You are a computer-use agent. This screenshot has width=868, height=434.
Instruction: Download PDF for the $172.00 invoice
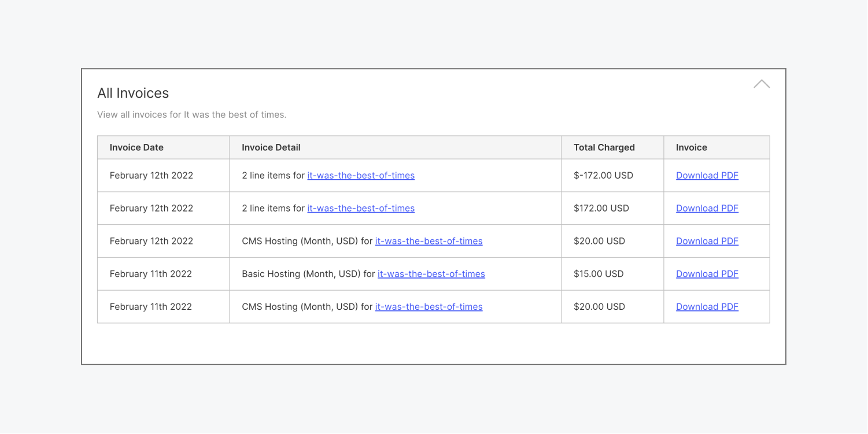point(707,208)
